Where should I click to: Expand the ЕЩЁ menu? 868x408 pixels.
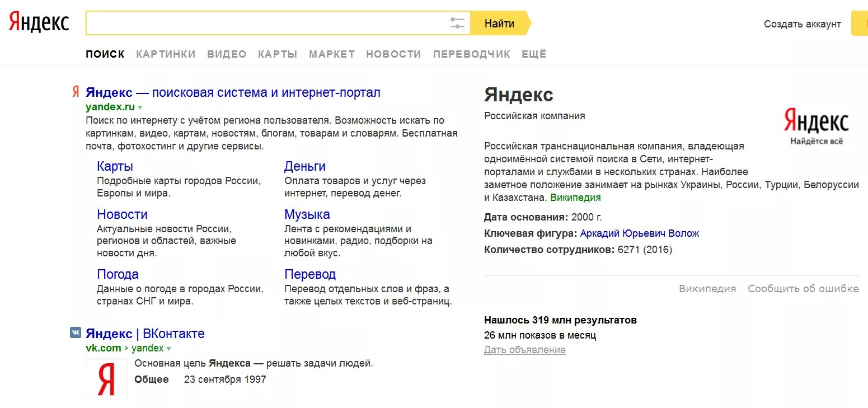[x=534, y=54]
